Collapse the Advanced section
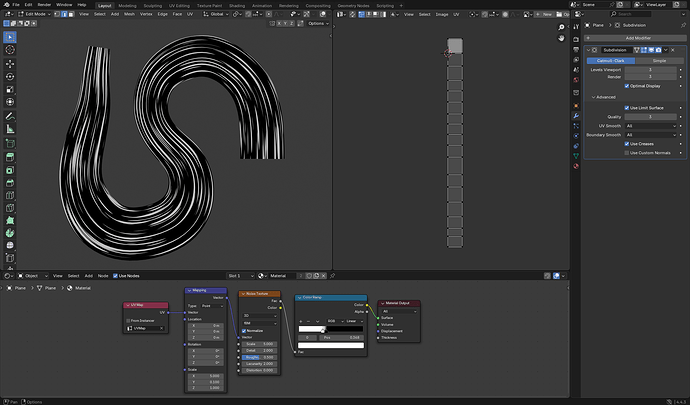 point(603,97)
